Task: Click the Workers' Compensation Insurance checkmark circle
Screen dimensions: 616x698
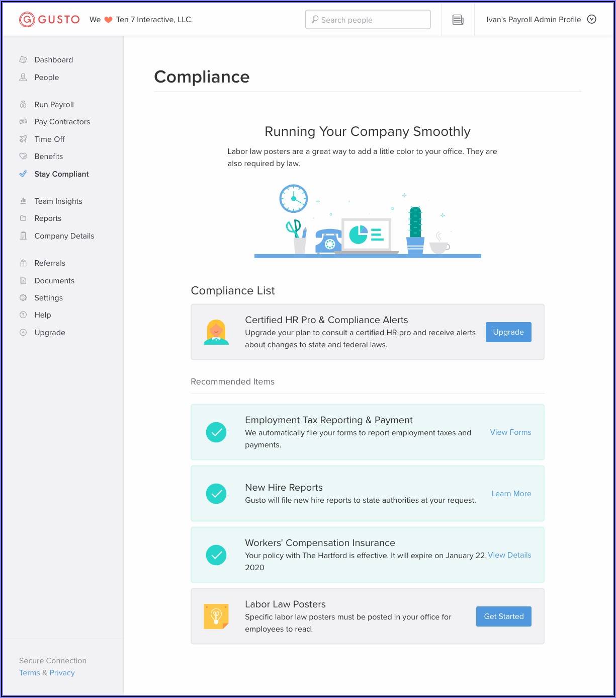Action: coord(216,555)
